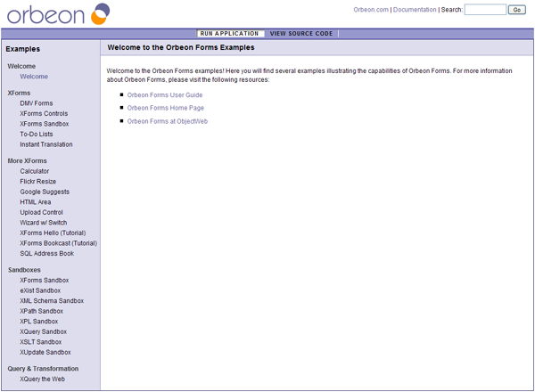The height and width of the screenshot is (392, 535).
Task: Open the XPath Sandbox
Action: click(42, 311)
